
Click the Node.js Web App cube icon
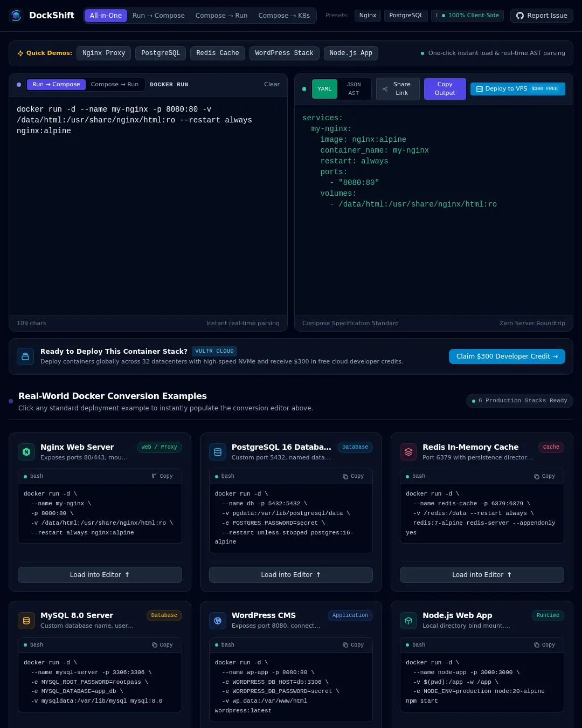click(x=408, y=621)
